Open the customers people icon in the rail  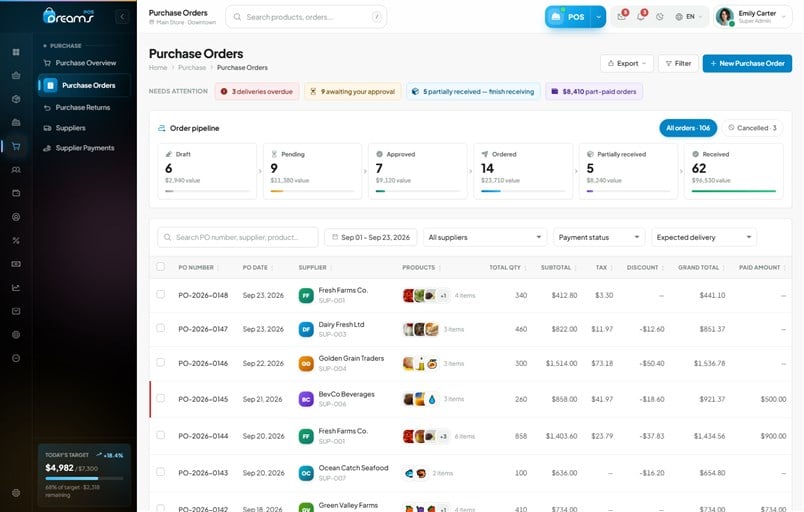pos(16,170)
